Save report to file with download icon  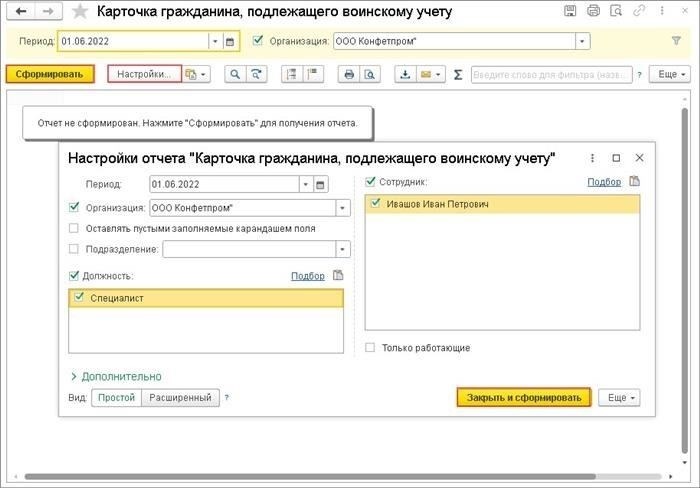point(405,75)
